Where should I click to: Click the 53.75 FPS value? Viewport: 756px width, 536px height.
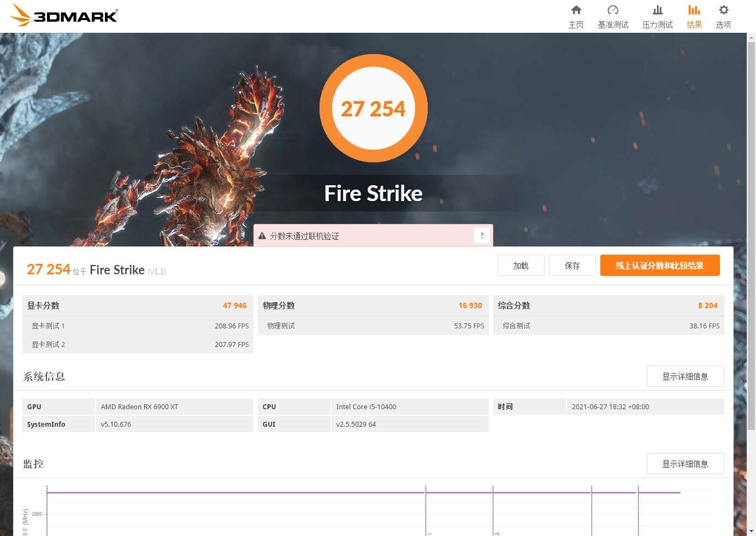point(469,326)
